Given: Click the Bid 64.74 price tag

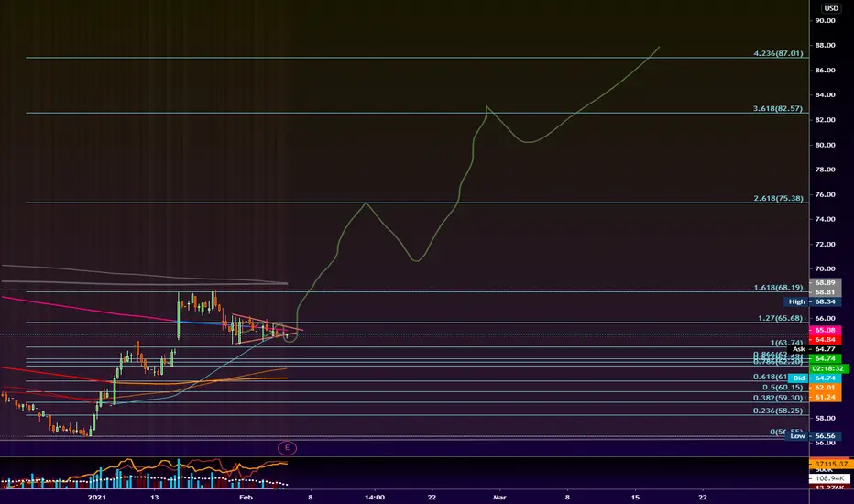Looking at the screenshot, I should click(815, 378).
